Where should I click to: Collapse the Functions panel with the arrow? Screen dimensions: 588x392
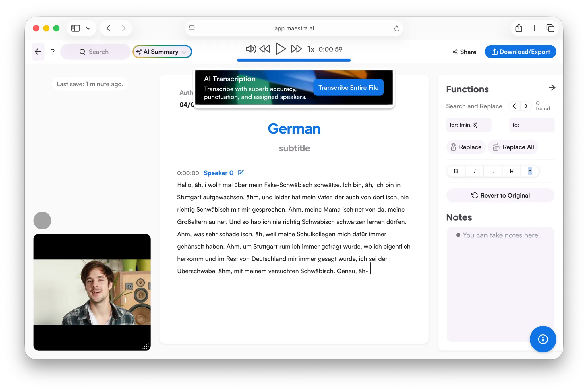point(552,88)
